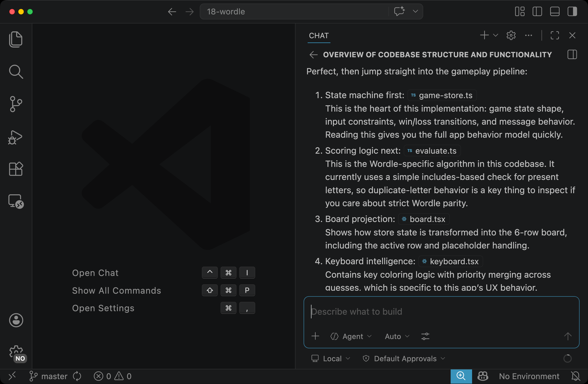The image size is (588, 384).
Task: Toggle the primary side bar
Action: pyautogui.click(x=537, y=12)
